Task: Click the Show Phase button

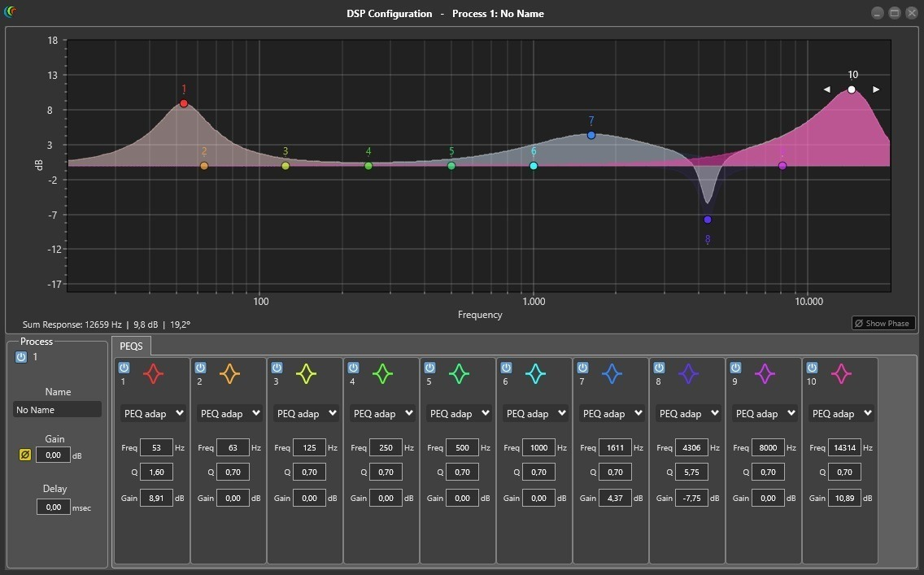Action: tap(883, 323)
